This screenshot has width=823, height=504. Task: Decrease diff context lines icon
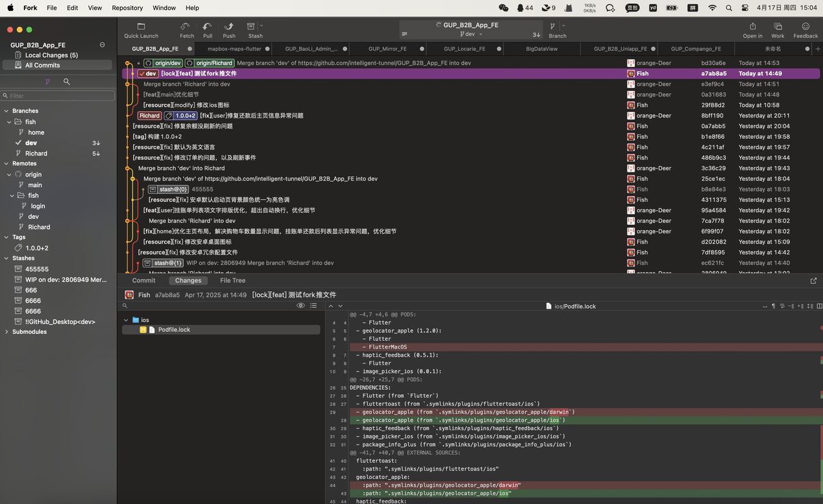[x=791, y=306]
